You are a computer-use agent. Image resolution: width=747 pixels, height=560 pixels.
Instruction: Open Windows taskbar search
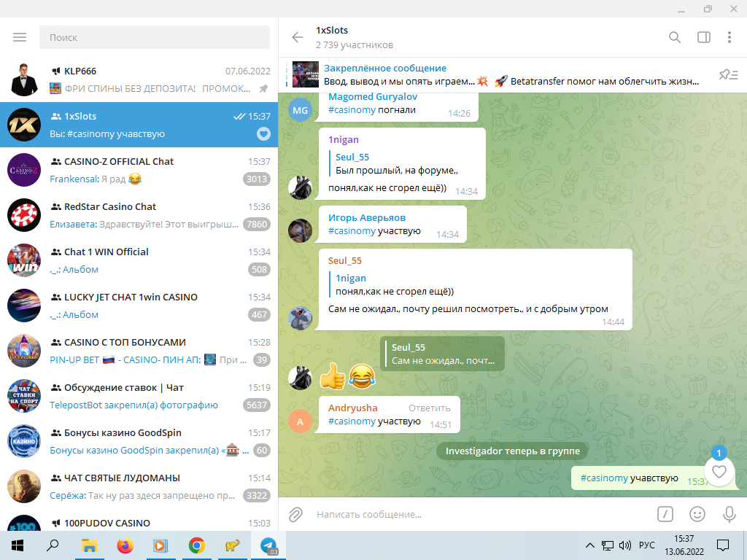pyautogui.click(x=53, y=545)
